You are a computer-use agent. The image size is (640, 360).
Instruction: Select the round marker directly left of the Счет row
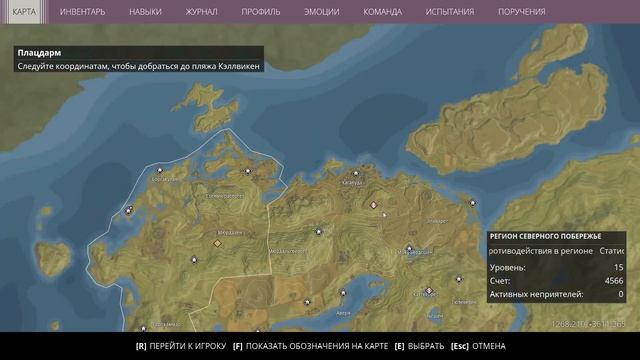[x=459, y=279]
